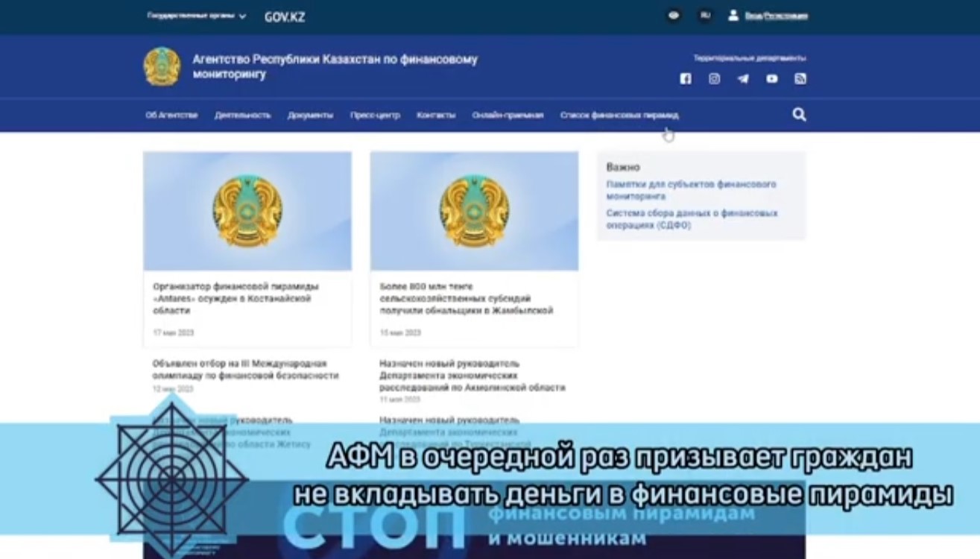Open the RSS feed icon

(x=800, y=78)
